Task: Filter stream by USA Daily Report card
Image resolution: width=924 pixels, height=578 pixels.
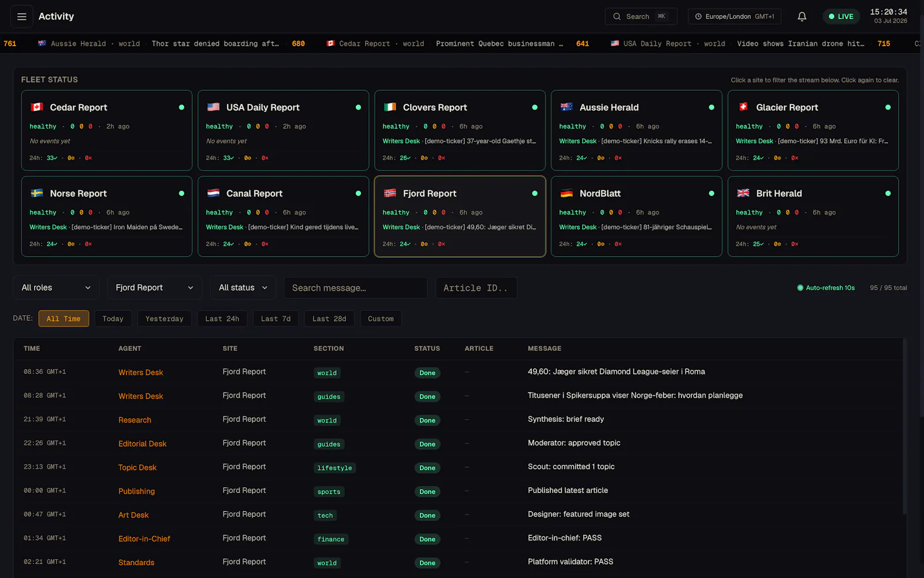Action: [x=283, y=130]
